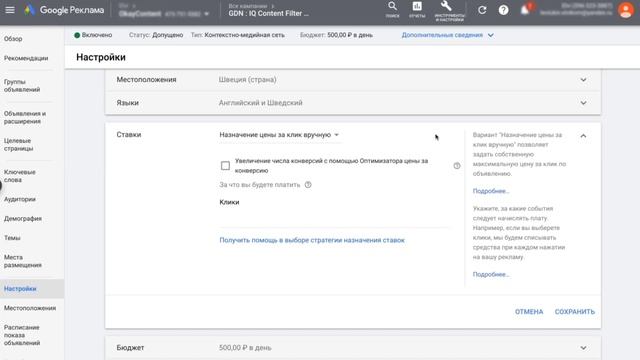640x360 pixels.
Task: Click the refresh icon
Action: pyautogui.click(x=482, y=10)
